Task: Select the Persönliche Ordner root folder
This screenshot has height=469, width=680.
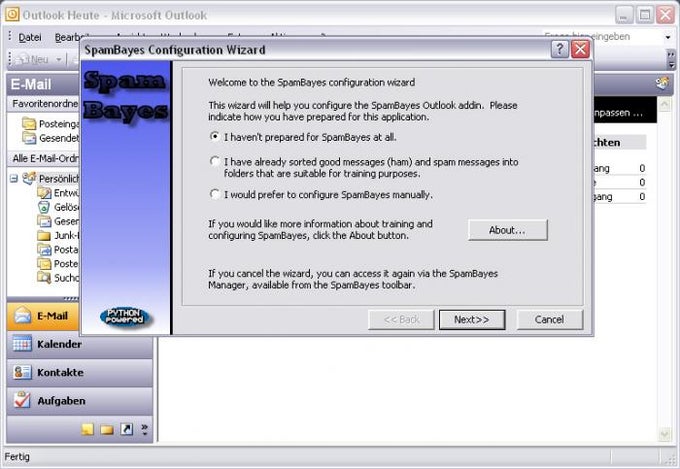Action: pyautogui.click(x=51, y=178)
